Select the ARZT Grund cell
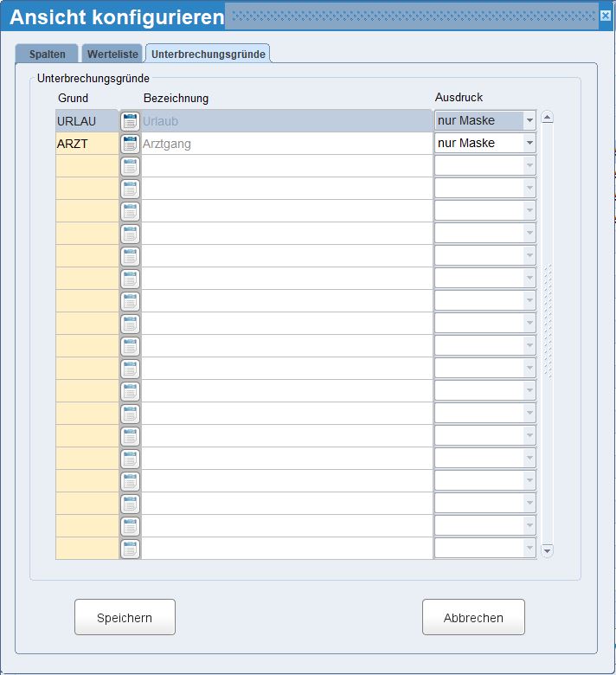Image resolution: width=616 pixels, height=675 pixels. point(87,144)
